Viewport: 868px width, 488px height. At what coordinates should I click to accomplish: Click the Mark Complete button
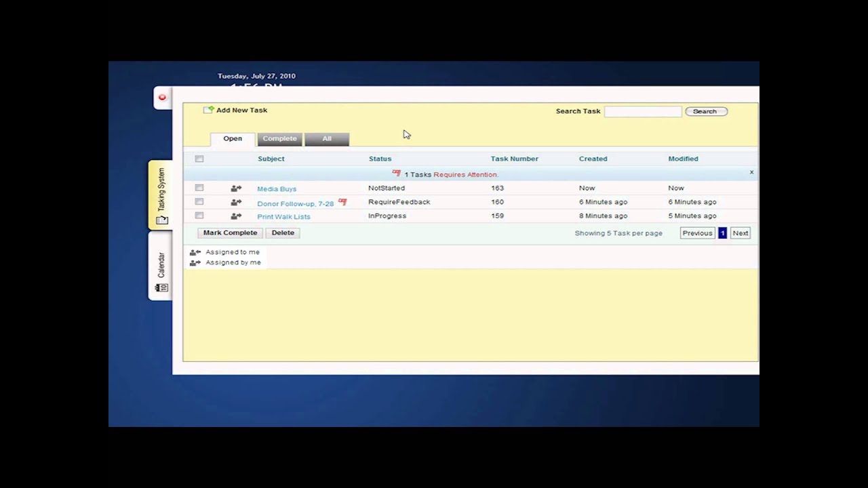click(231, 232)
